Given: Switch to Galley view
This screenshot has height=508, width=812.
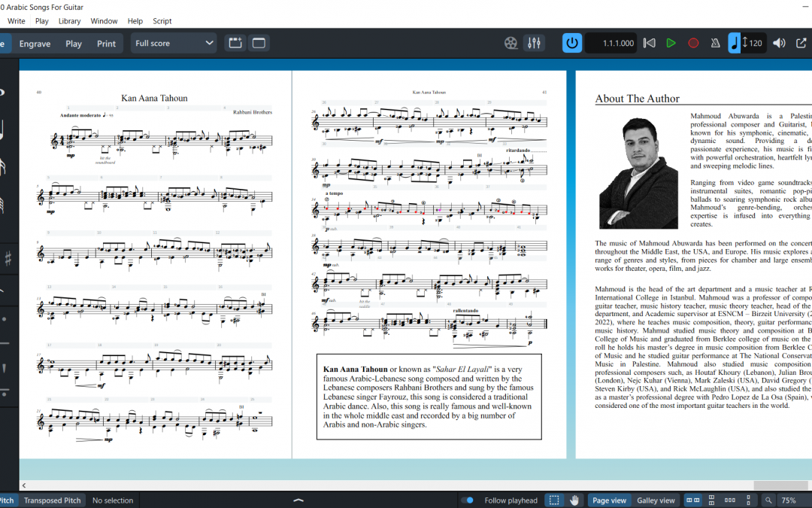Looking at the screenshot, I should tap(656, 500).
